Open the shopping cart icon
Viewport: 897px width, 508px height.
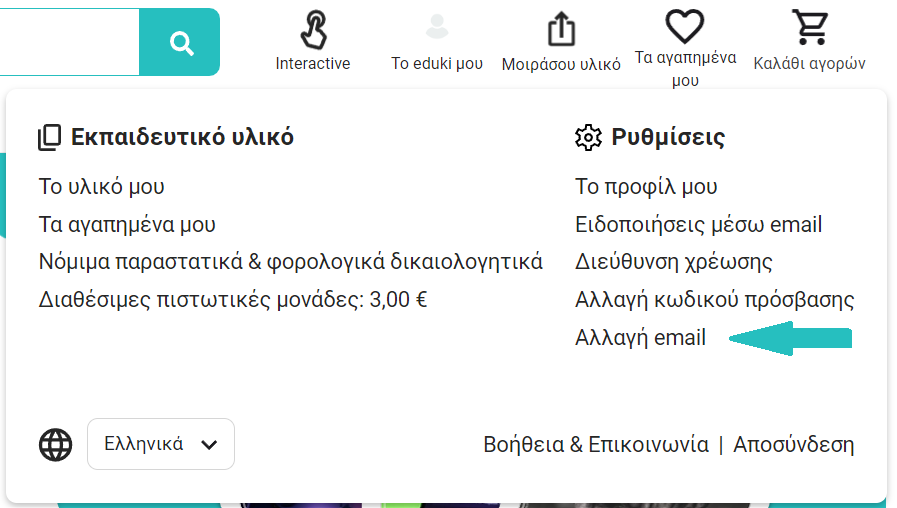pos(809,27)
